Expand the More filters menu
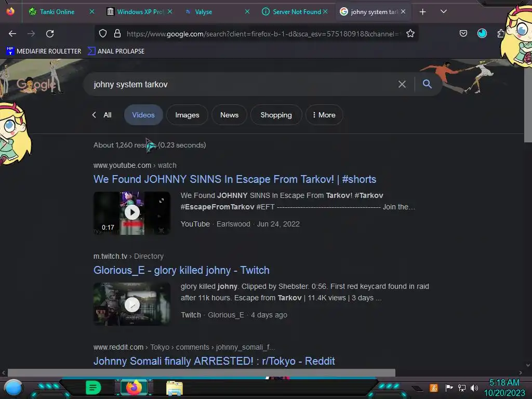Viewport: 532px width, 399px height. tap(324, 115)
